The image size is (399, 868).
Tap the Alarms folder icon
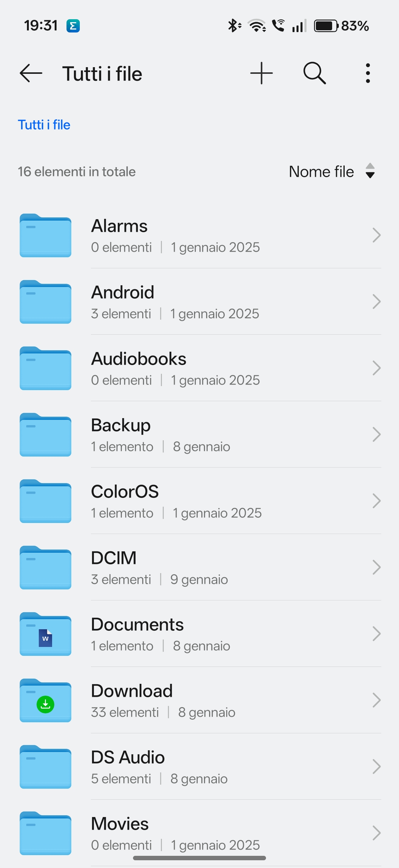click(x=45, y=235)
